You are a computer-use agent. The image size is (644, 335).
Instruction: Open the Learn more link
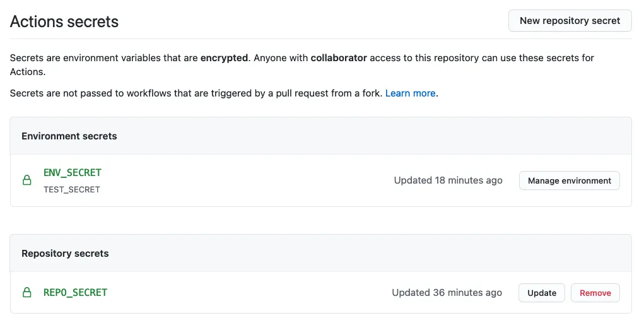pyautogui.click(x=410, y=93)
